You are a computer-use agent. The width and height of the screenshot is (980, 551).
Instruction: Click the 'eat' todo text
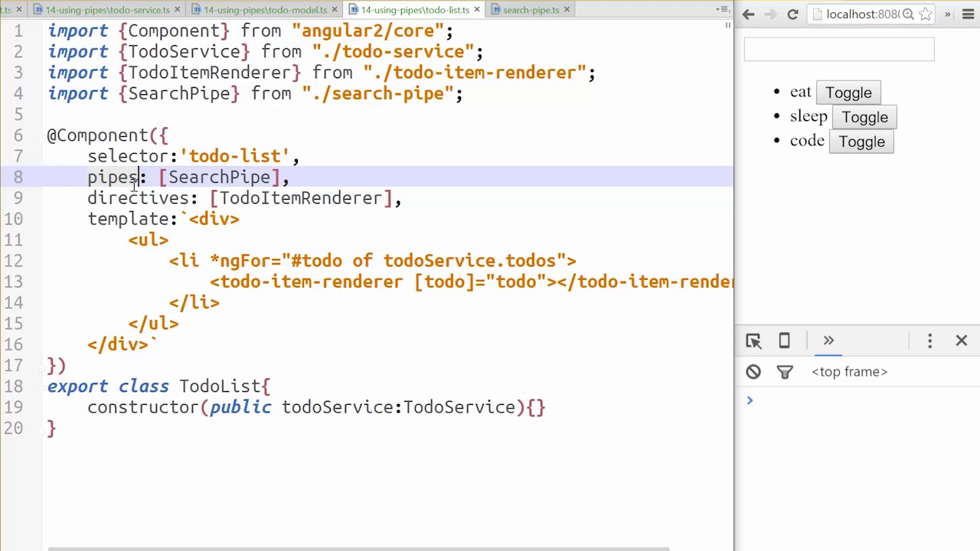[x=801, y=92]
